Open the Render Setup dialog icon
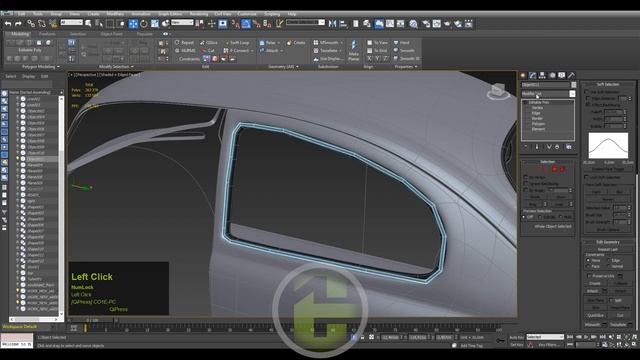The height and width of the screenshot is (360, 640). [426, 24]
